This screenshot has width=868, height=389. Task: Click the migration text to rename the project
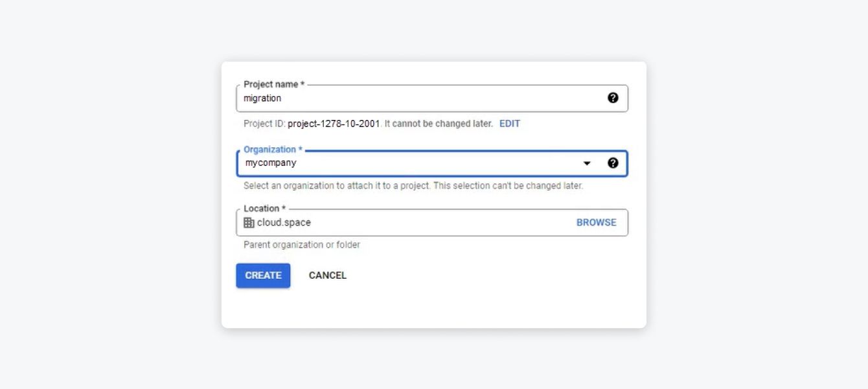click(263, 98)
